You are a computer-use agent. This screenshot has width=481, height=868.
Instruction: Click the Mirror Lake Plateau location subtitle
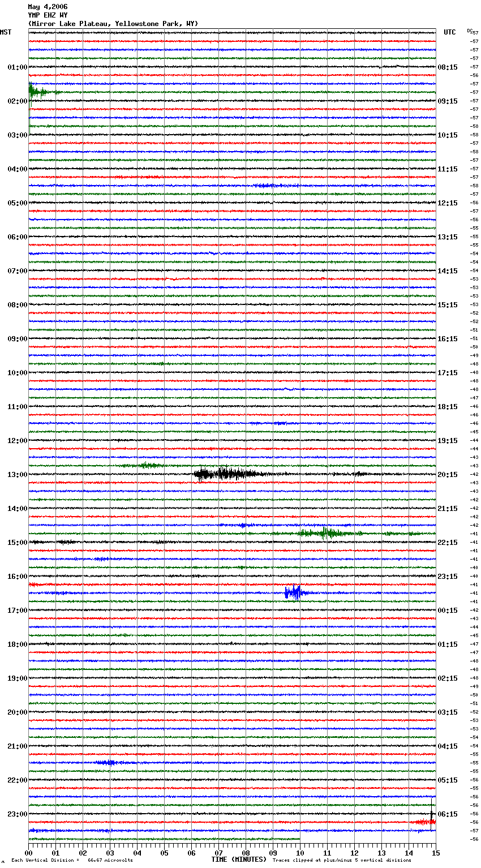(x=113, y=24)
